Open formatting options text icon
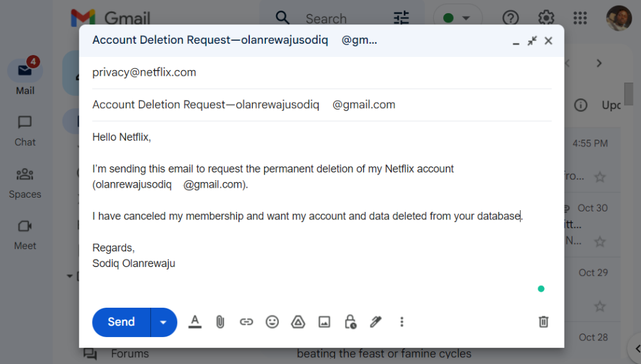641x364 pixels. tap(195, 322)
